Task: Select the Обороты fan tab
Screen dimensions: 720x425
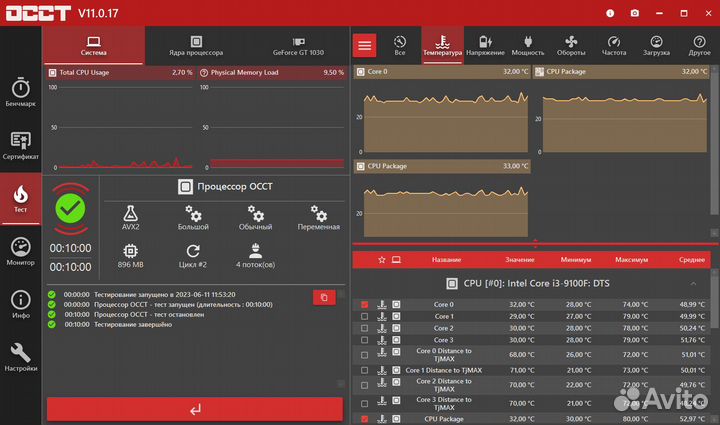Action: click(x=571, y=45)
